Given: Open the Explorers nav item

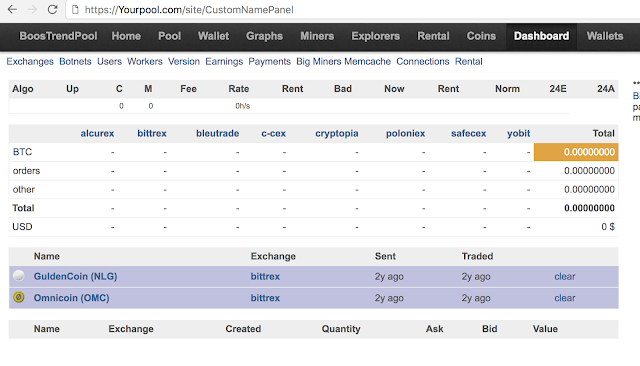Looking at the screenshot, I should pos(376,36).
